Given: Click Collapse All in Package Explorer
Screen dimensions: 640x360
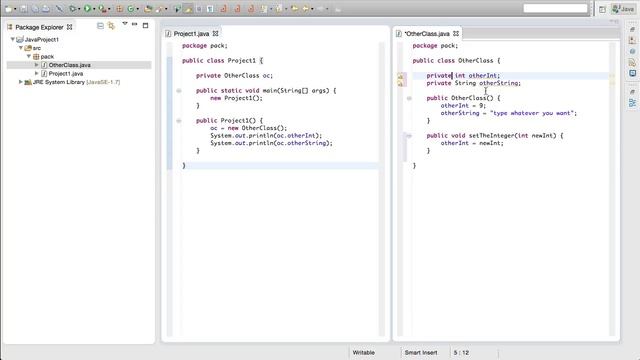Looking at the screenshot, I should pos(100,26).
